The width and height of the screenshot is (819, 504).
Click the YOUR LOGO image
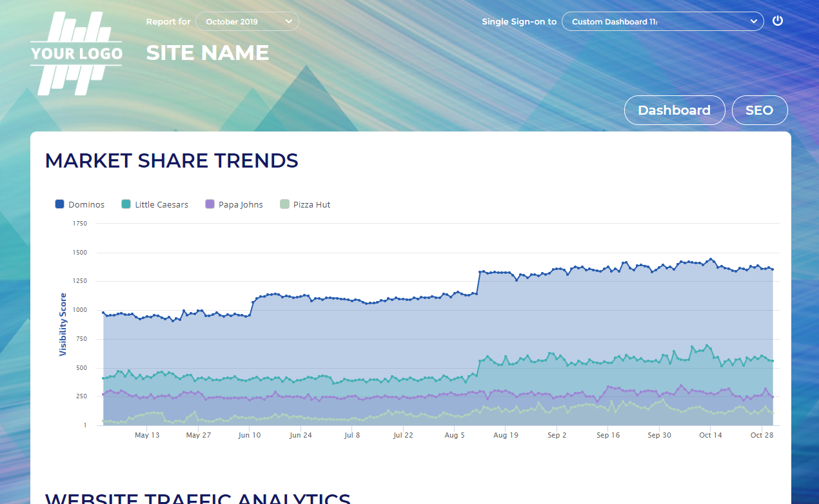[76, 53]
